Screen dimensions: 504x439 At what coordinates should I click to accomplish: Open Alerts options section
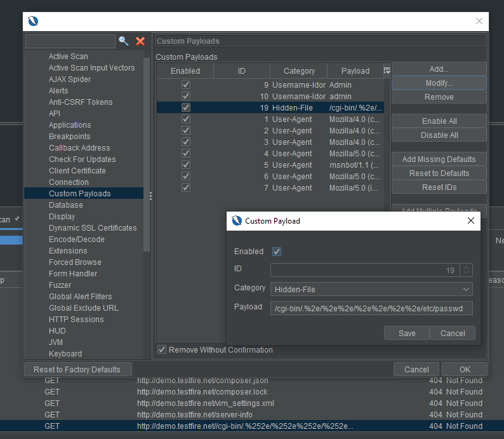point(58,91)
